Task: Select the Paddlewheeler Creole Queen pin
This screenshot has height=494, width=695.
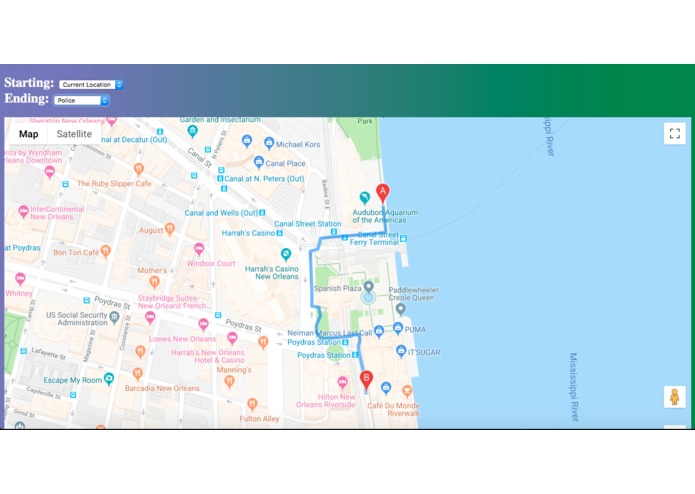Action: [x=400, y=309]
